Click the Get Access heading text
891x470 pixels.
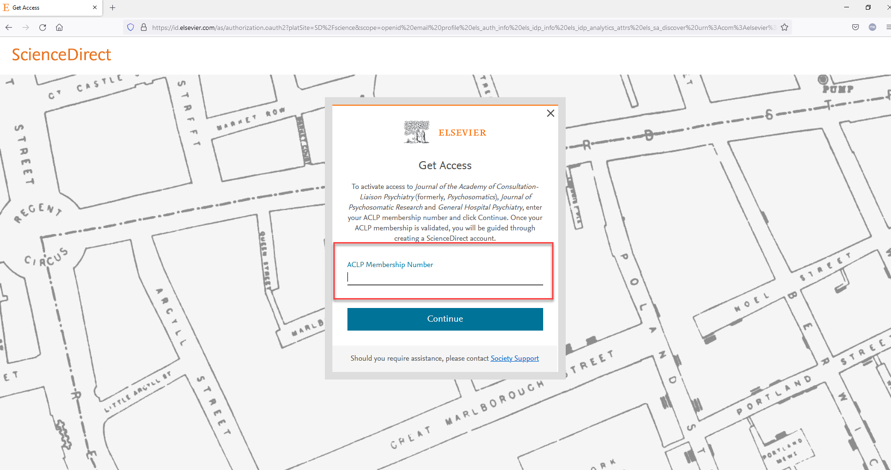[445, 165]
